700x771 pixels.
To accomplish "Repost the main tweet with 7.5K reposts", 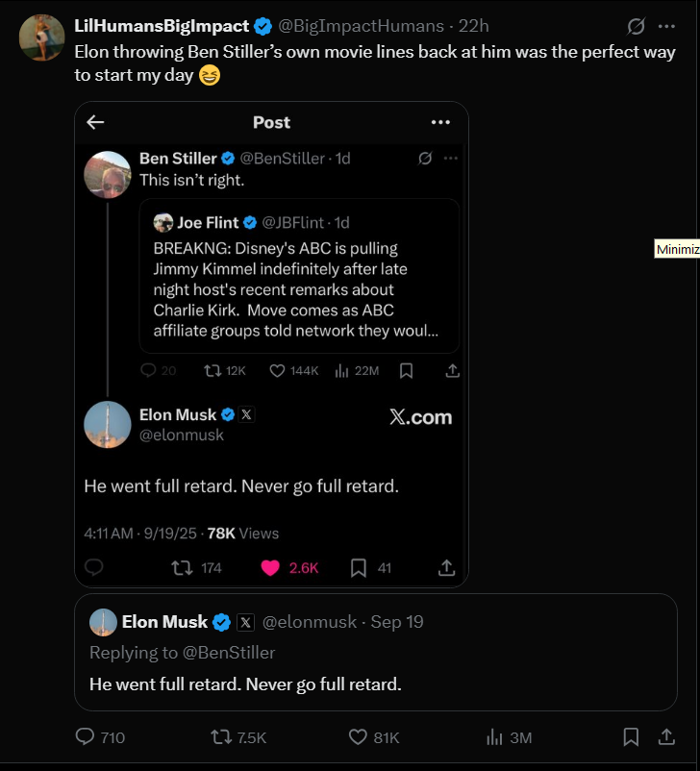I will [222, 737].
